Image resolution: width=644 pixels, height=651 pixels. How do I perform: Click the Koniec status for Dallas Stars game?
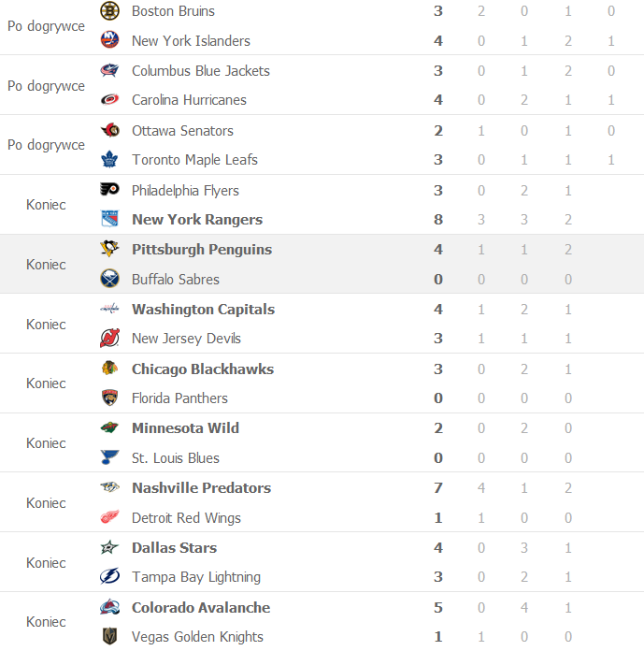(x=46, y=563)
